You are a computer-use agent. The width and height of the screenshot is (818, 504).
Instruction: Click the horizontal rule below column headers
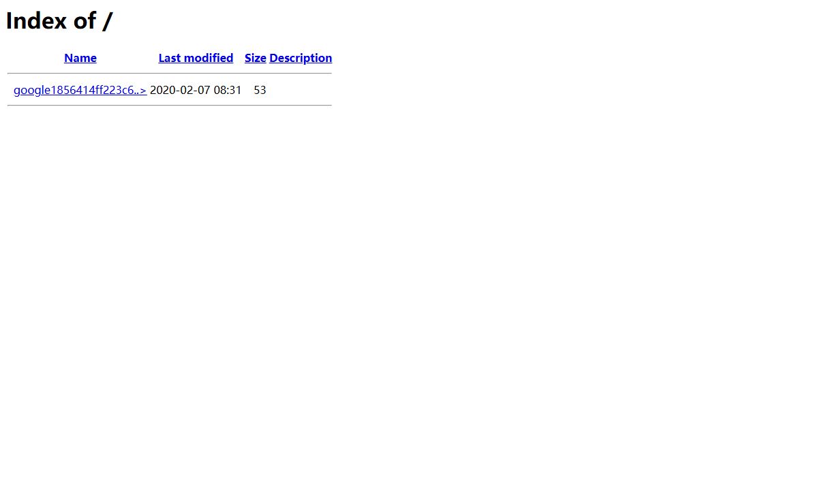click(170, 74)
